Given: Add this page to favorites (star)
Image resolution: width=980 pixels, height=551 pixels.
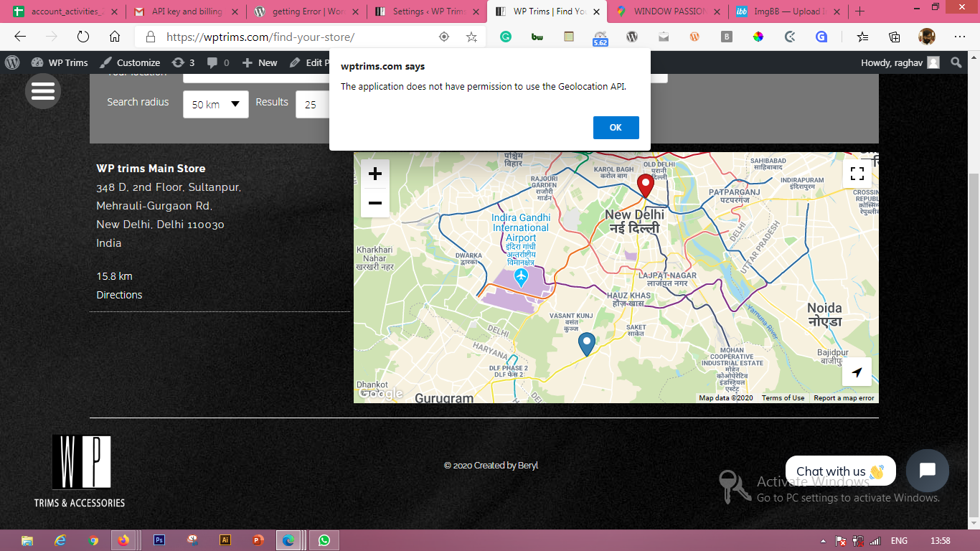Looking at the screenshot, I should tap(471, 37).
